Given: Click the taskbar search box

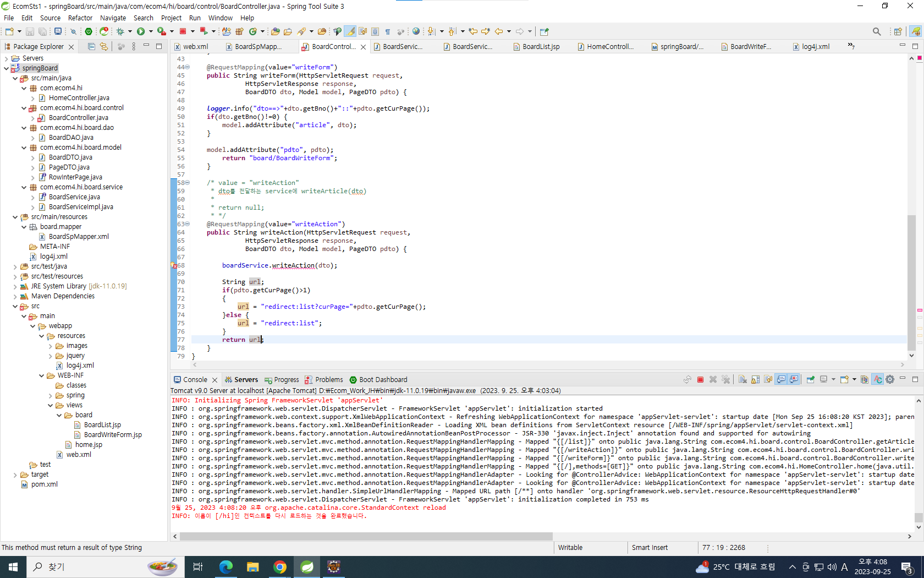Looking at the screenshot, I should pyautogui.click(x=105, y=567).
